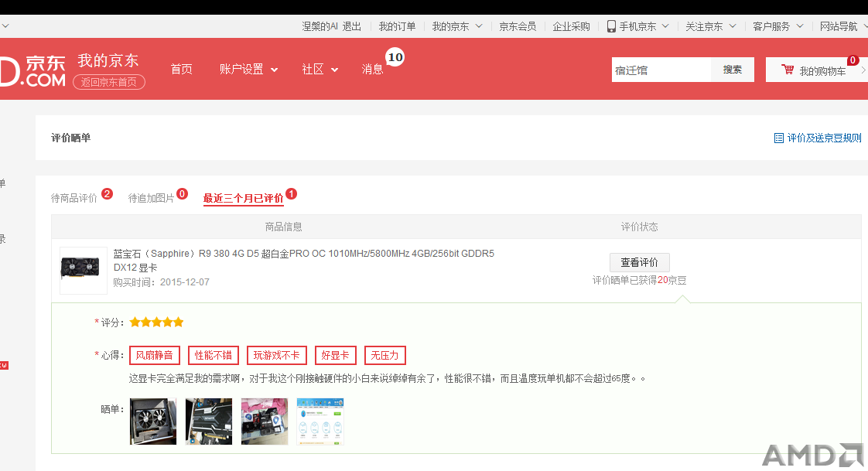Open 消息 in the navigation bar
This screenshot has height=471, width=868.
[373, 69]
